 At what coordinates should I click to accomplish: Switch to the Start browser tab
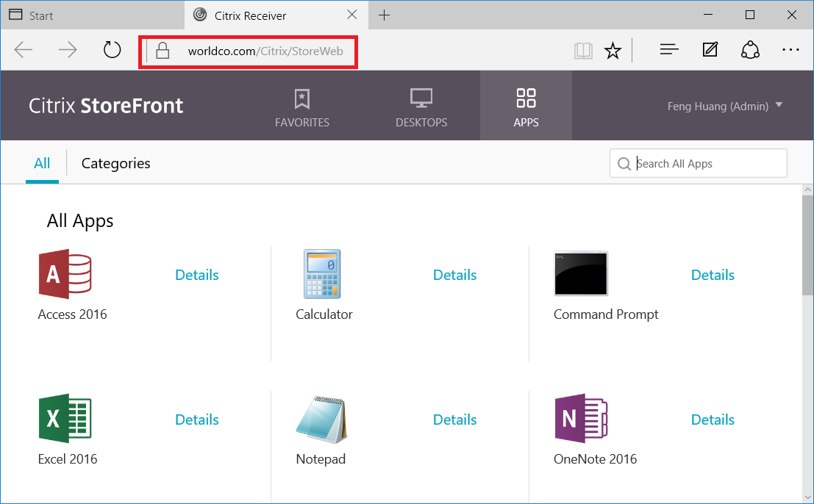tap(93, 15)
